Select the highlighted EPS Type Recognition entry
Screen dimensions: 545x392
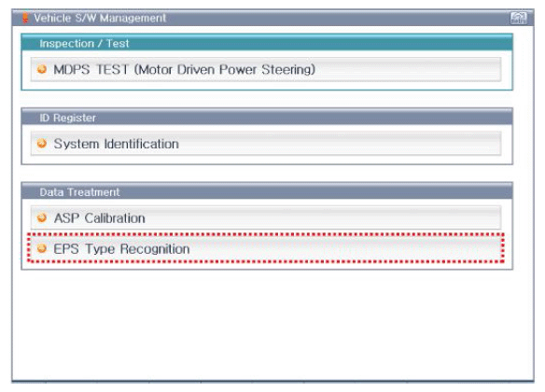coord(266,248)
